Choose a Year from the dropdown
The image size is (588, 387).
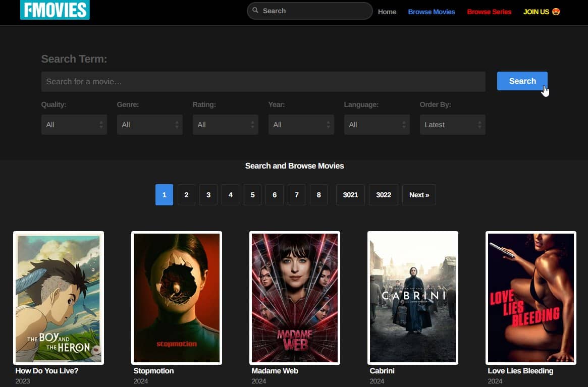pos(301,125)
